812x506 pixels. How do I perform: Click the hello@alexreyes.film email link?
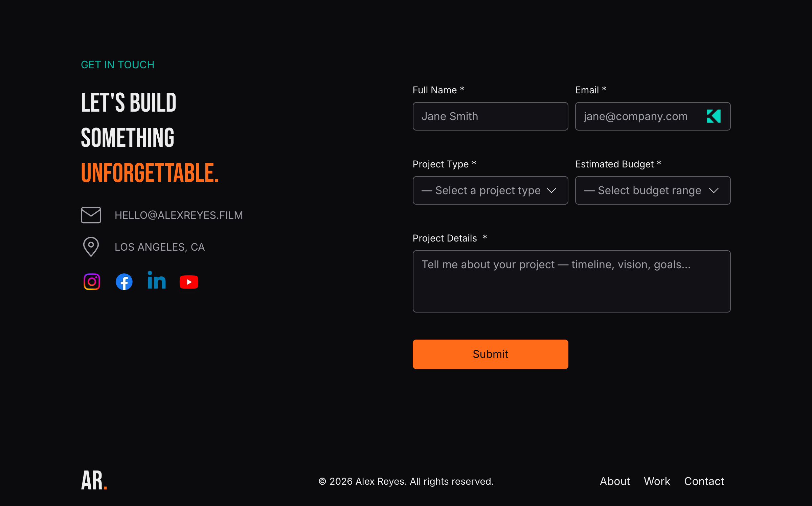click(x=179, y=215)
